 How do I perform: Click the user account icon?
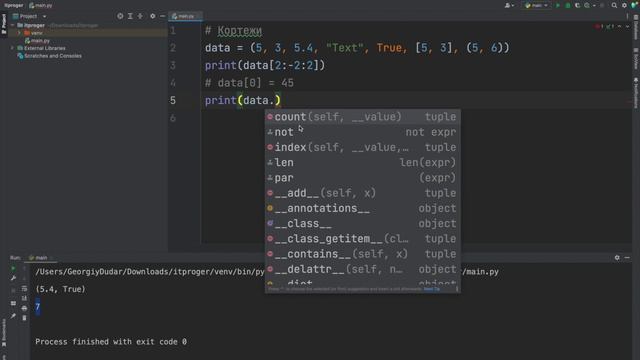coord(507,5)
